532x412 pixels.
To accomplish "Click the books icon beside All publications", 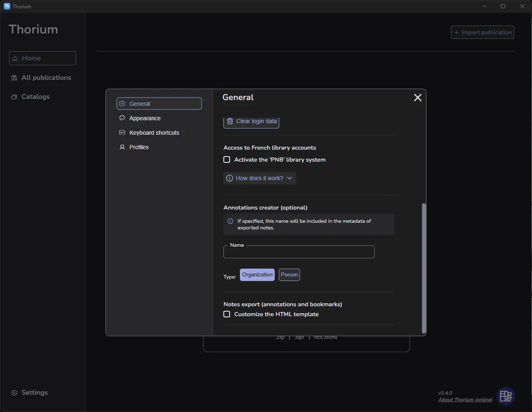I will point(14,78).
